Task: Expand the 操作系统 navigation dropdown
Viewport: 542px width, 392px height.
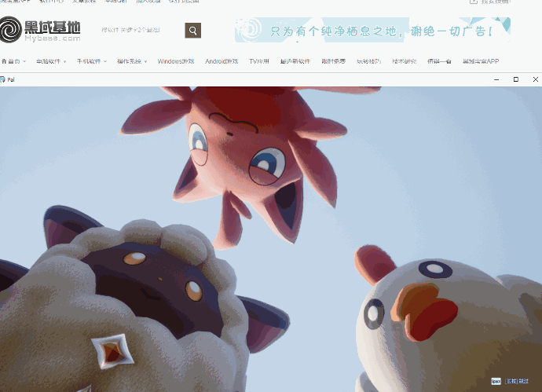Action: coord(132,61)
